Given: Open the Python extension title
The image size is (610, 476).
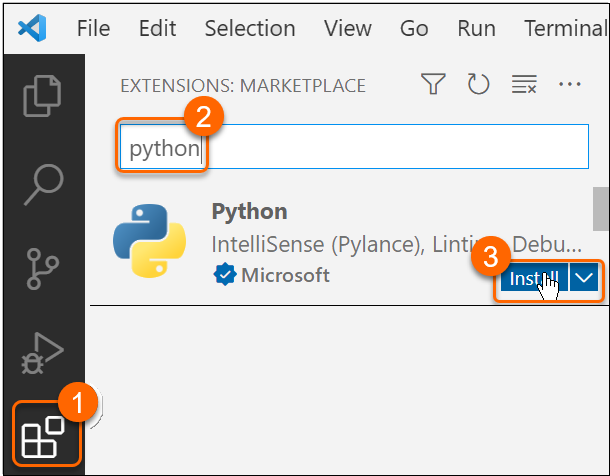Looking at the screenshot, I should (x=249, y=212).
